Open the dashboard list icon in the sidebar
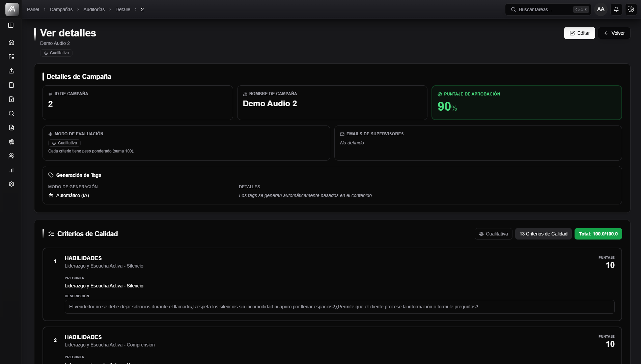641x364 pixels. (x=11, y=57)
